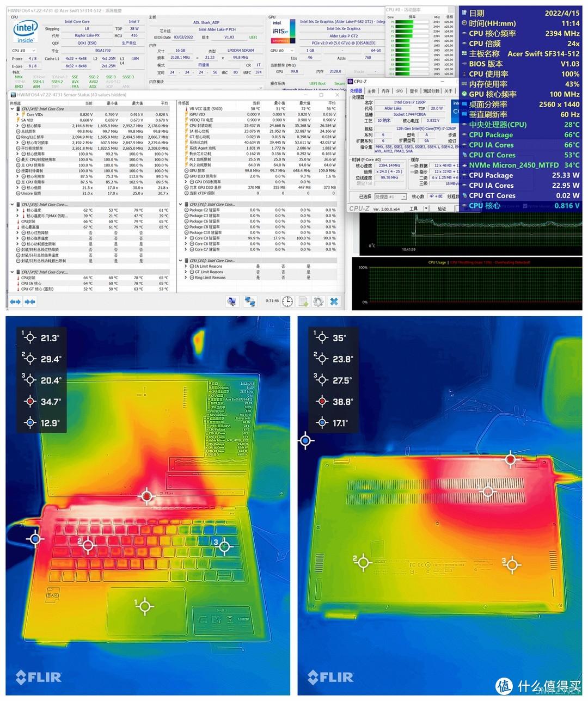
Task: Select the Package C2 驻留率 row
Action: pyautogui.click(x=260, y=210)
